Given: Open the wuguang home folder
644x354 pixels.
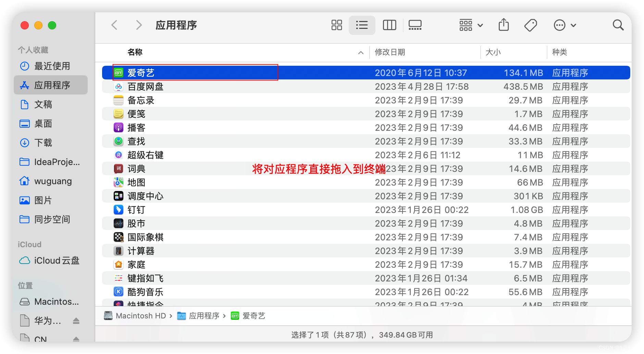Looking at the screenshot, I should click(51, 181).
